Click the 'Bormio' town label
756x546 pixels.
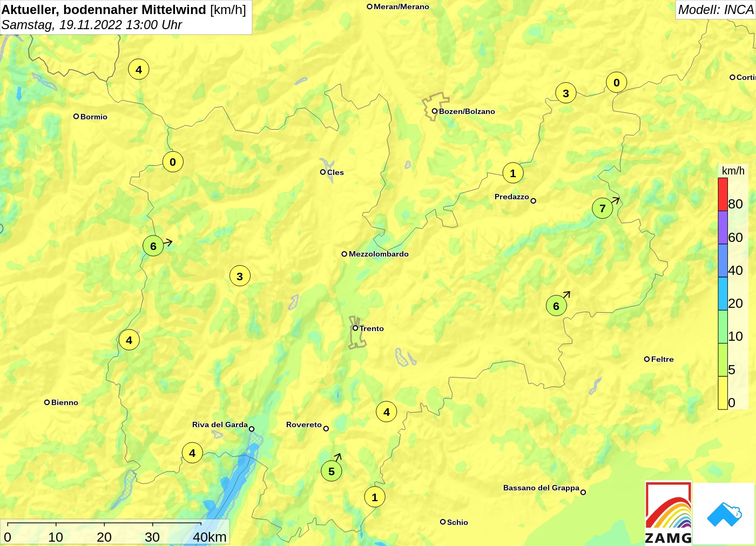coord(94,117)
